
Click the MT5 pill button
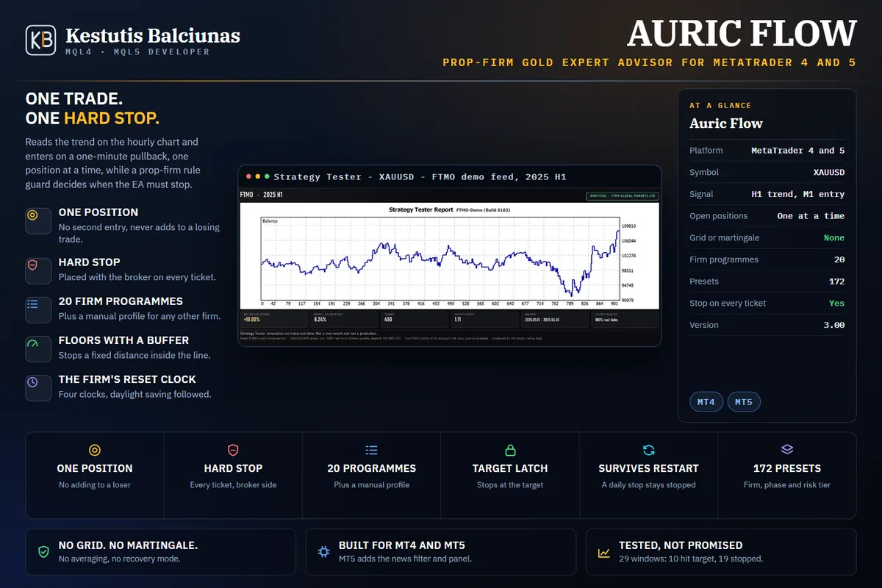point(744,402)
